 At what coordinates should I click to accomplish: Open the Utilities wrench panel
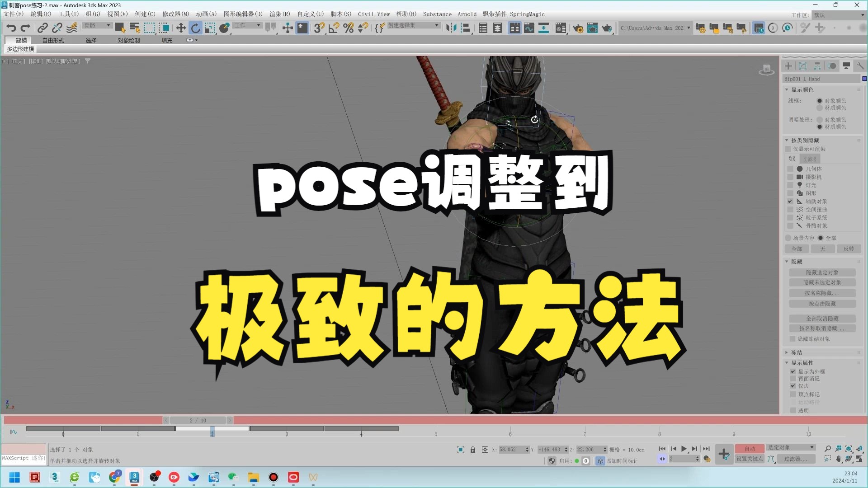pyautogui.click(x=860, y=66)
